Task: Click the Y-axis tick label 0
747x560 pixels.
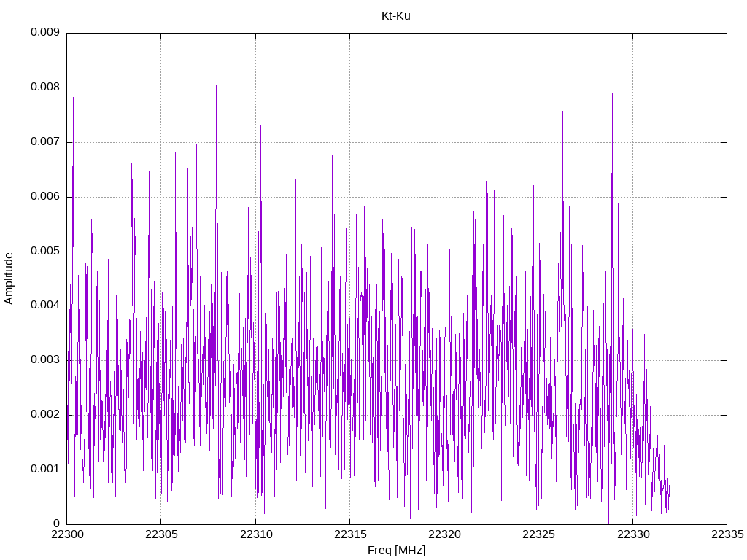Action: coord(57,524)
